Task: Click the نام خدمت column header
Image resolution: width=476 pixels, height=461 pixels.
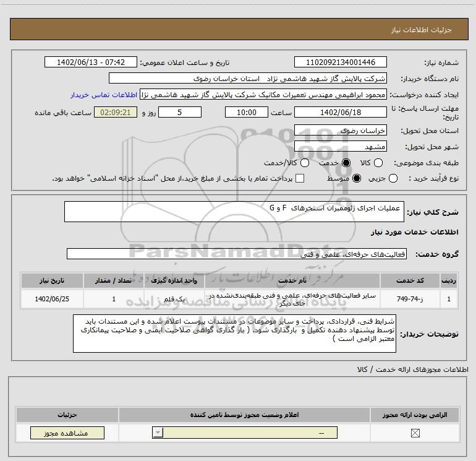Action: (x=292, y=280)
